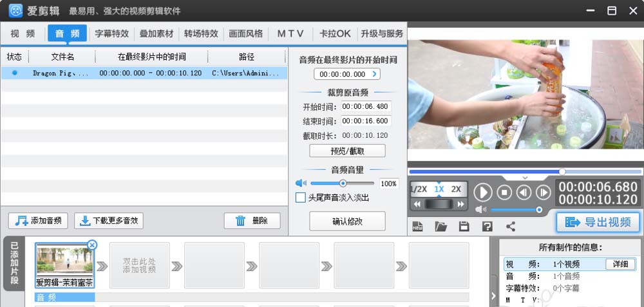Click the 删除 trash button

(x=252, y=221)
